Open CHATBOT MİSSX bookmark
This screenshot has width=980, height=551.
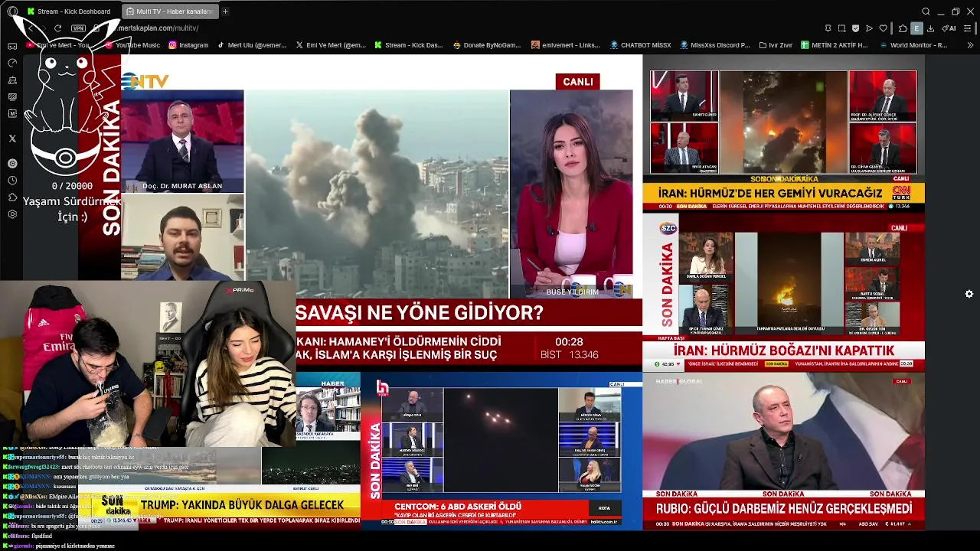click(641, 45)
